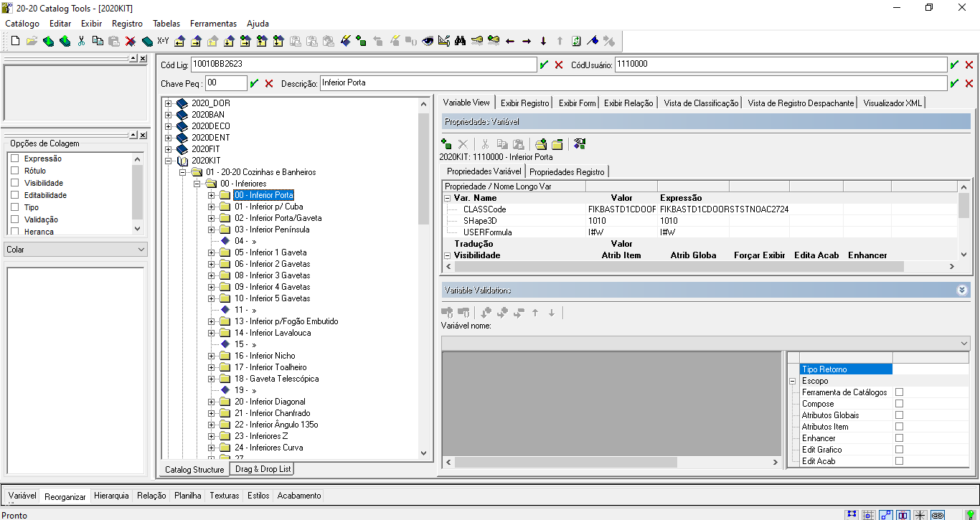The width and height of the screenshot is (980, 520).
Task: Expand the 2020_DOR catalog node
Action: coord(169,103)
